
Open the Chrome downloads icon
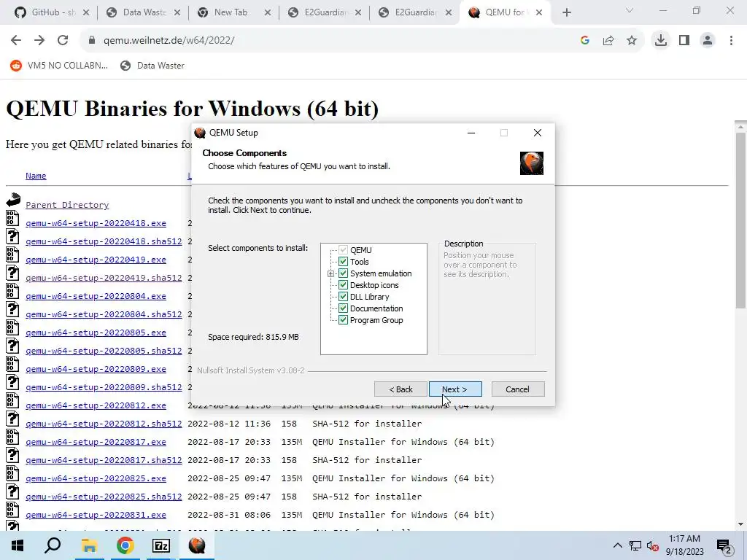661,41
